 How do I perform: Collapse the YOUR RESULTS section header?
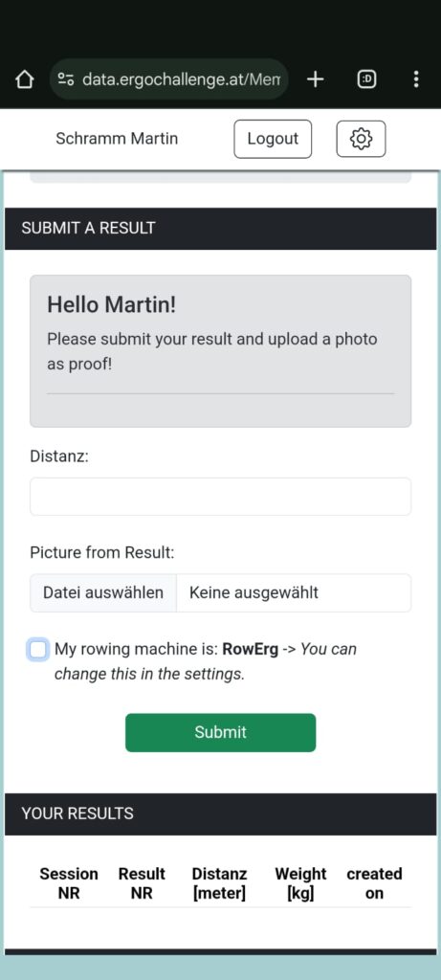(220, 813)
